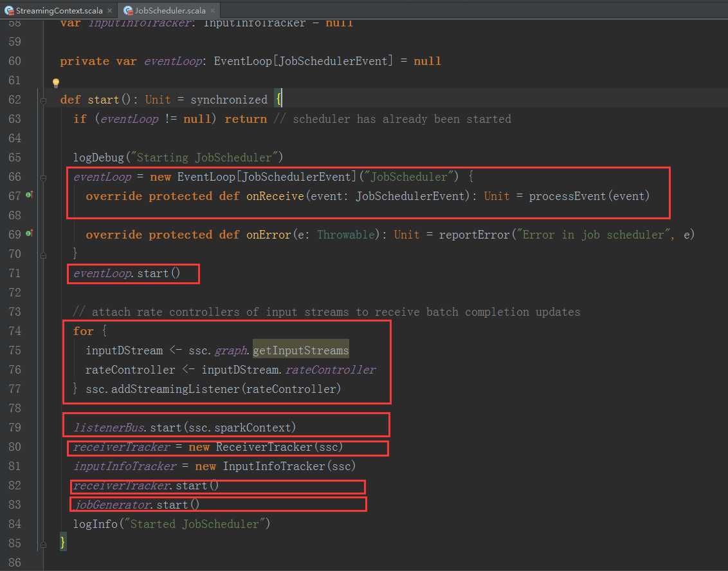Close the JobScheduler.scala editor tab
The width and height of the screenshot is (728, 571).
(x=212, y=11)
